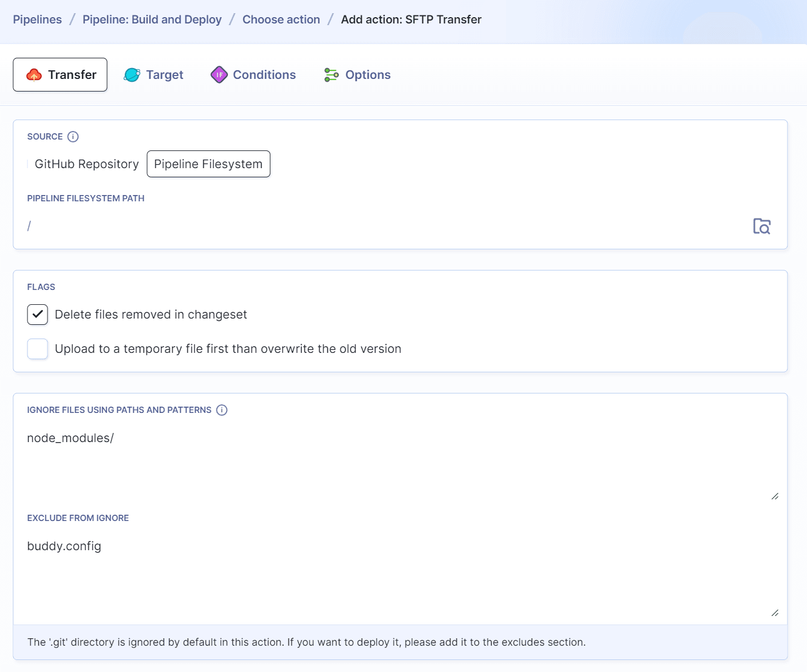The width and height of the screenshot is (807, 672).
Task: Go to Pipelines breadcrumb link
Action: pos(37,19)
